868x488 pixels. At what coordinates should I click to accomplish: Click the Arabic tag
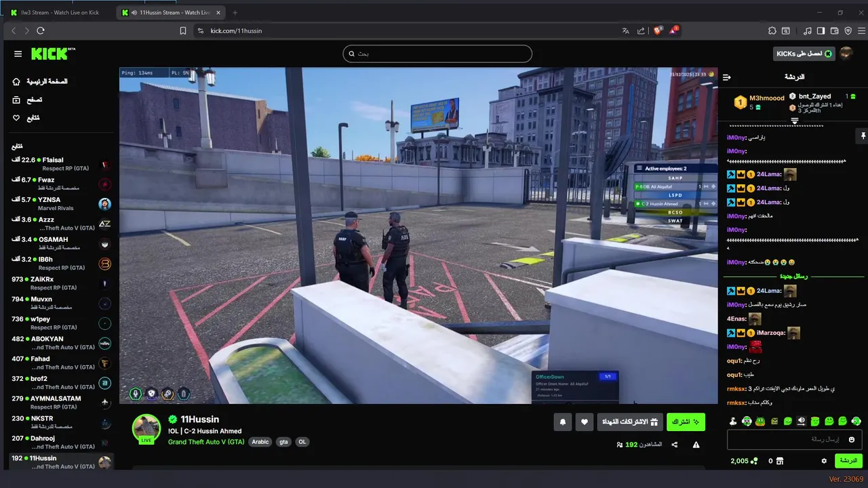tap(260, 442)
